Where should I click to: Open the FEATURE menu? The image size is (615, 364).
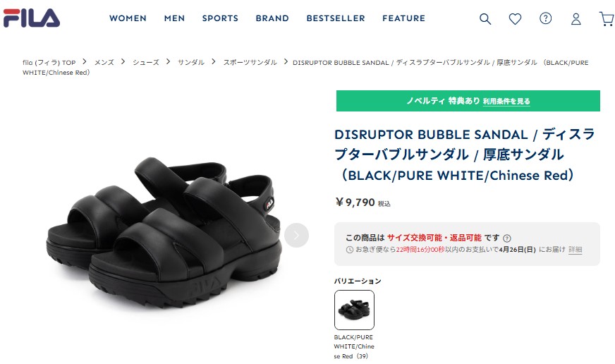tap(403, 18)
